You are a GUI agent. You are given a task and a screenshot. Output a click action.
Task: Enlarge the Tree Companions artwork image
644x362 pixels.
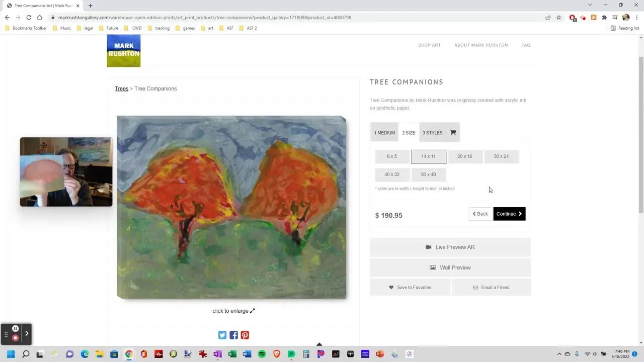click(231, 207)
